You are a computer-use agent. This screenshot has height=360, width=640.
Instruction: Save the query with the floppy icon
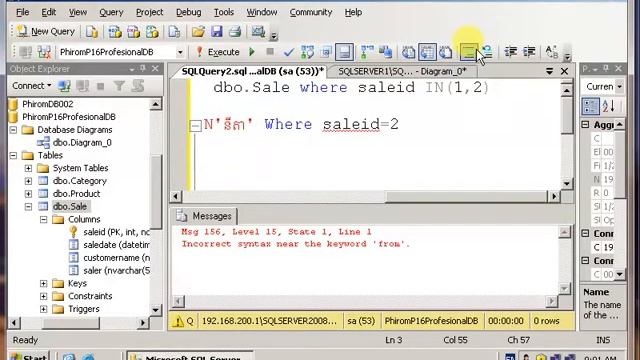point(217,31)
